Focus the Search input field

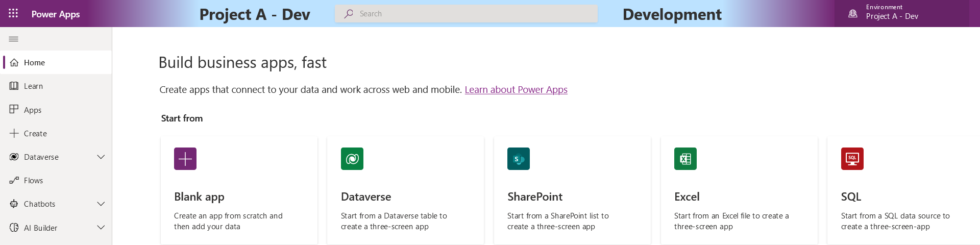(x=466, y=14)
